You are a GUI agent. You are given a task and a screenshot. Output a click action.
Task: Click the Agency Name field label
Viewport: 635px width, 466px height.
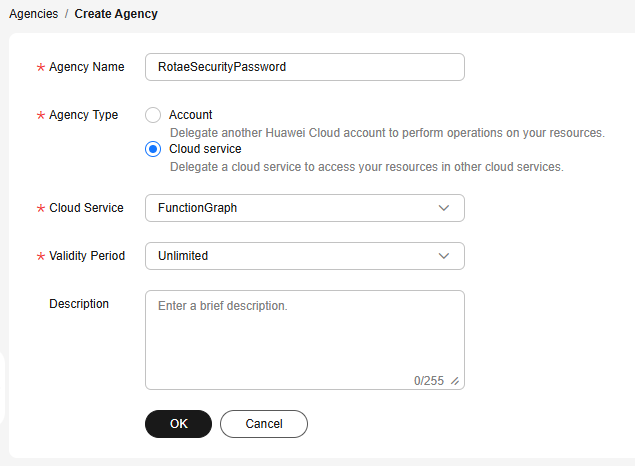tap(87, 67)
